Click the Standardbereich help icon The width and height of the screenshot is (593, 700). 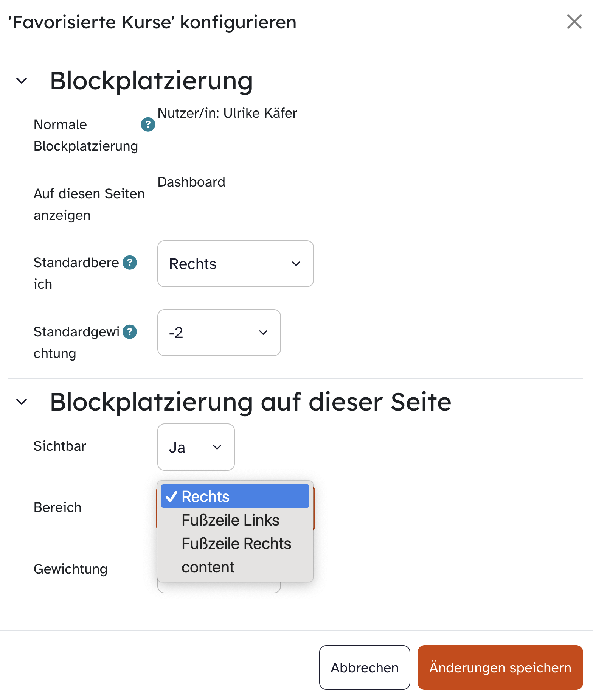tap(130, 262)
